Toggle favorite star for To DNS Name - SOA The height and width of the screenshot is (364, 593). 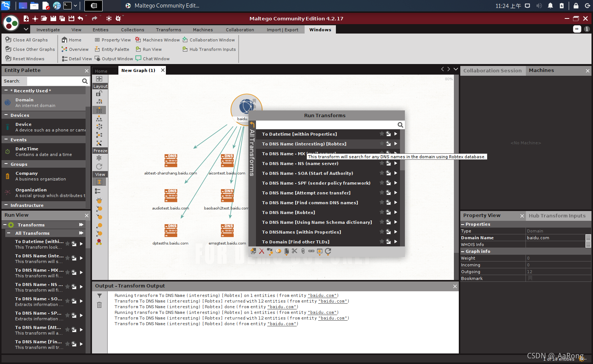tap(382, 173)
